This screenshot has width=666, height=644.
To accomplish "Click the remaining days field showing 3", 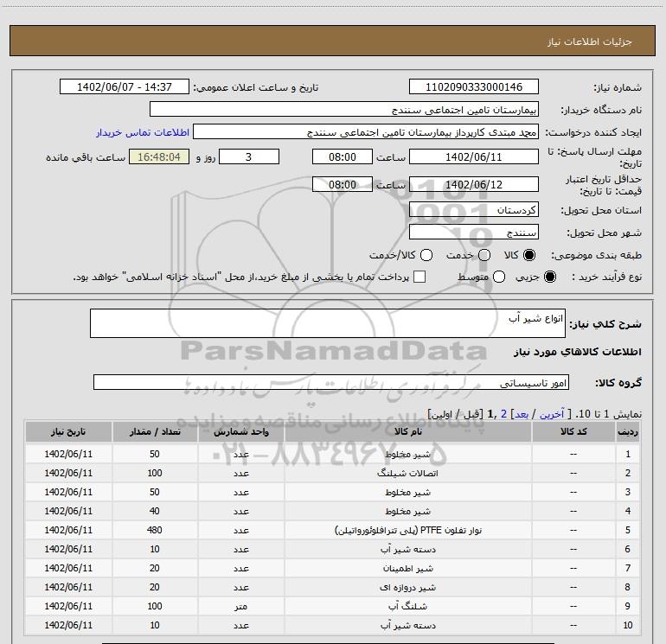I will point(249,157).
